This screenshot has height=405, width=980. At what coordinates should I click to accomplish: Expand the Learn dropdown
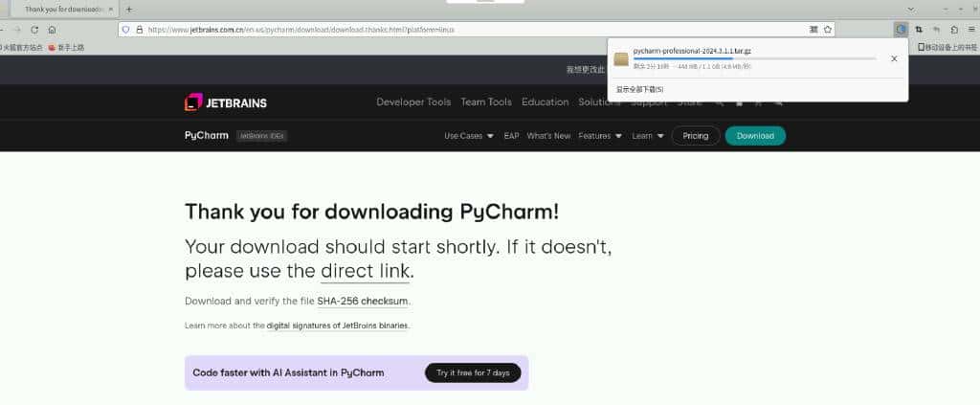point(648,136)
